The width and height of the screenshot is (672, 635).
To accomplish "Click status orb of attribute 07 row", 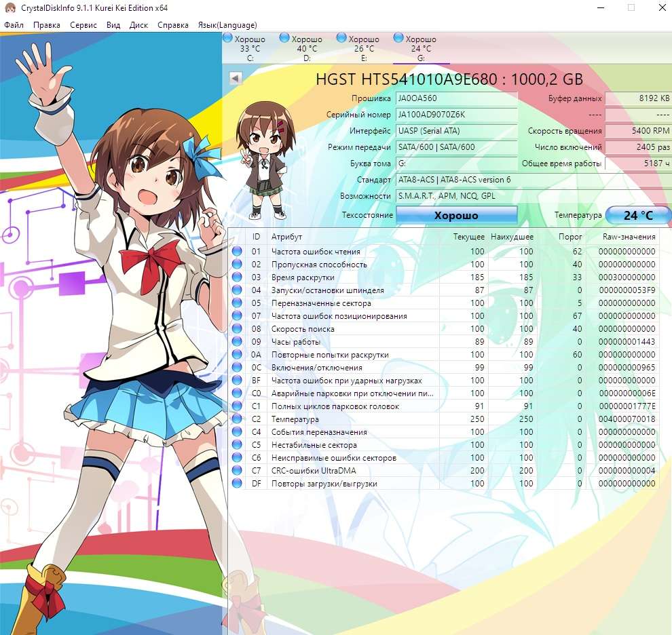I will coord(237,315).
